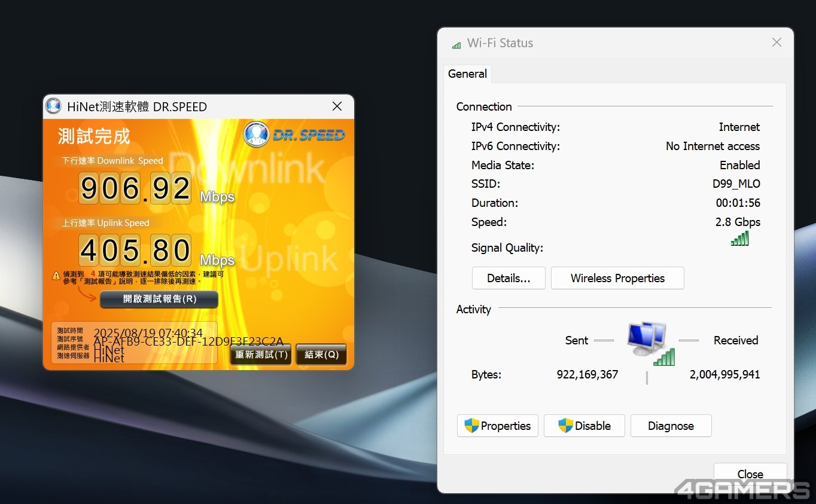
Task: Close the Wi-Fi Status dialog via Close button
Action: coord(750,474)
